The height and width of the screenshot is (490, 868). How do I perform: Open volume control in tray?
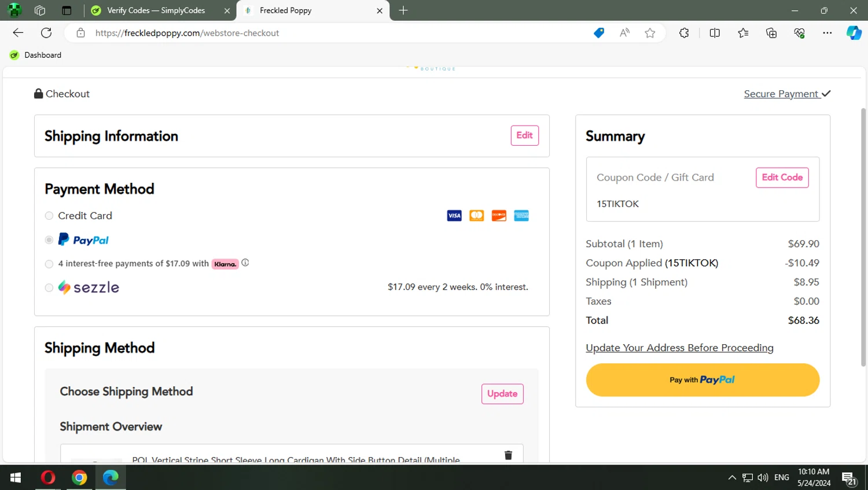coord(763,477)
